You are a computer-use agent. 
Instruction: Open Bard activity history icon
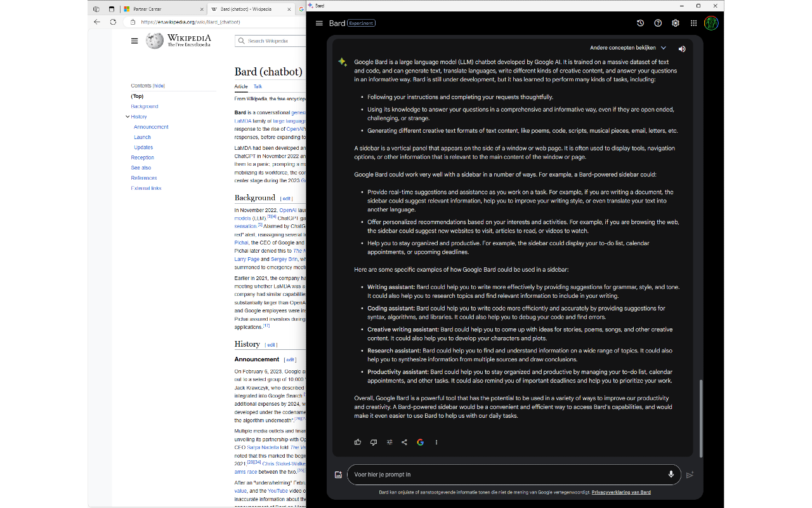640,23
